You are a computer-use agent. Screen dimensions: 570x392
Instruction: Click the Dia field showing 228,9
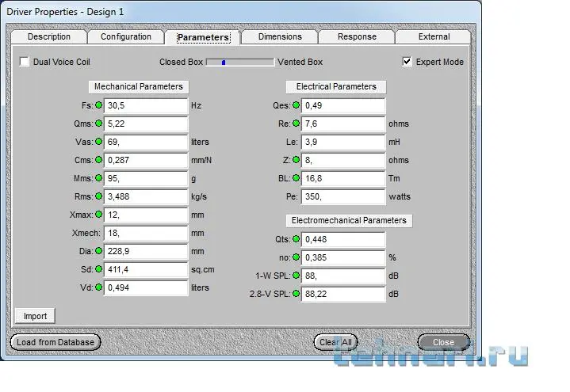146,251
